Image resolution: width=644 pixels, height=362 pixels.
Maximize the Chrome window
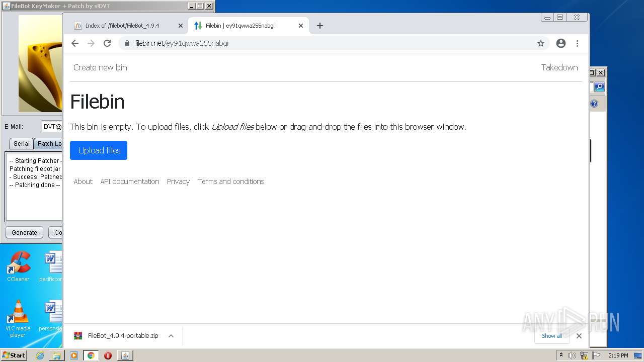tap(560, 17)
